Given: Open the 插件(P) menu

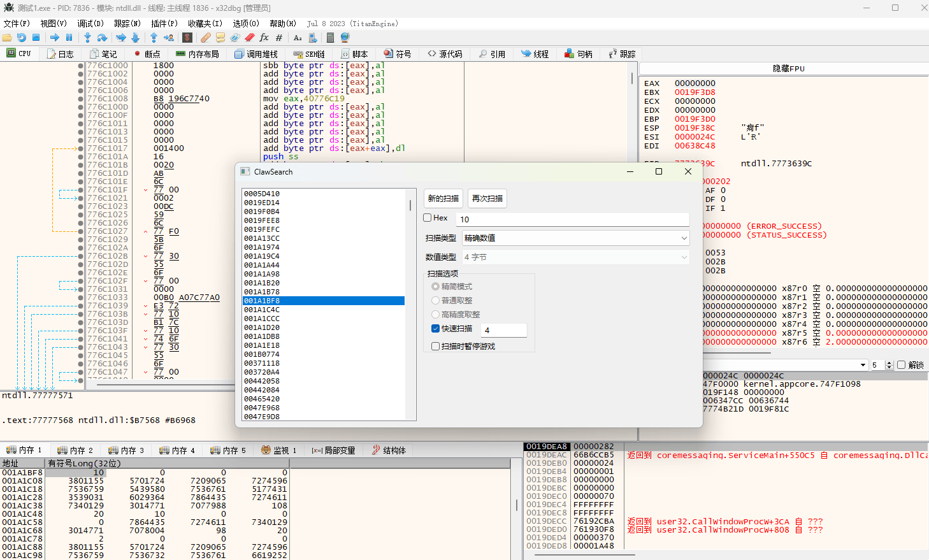Looking at the screenshot, I should click(164, 24).
